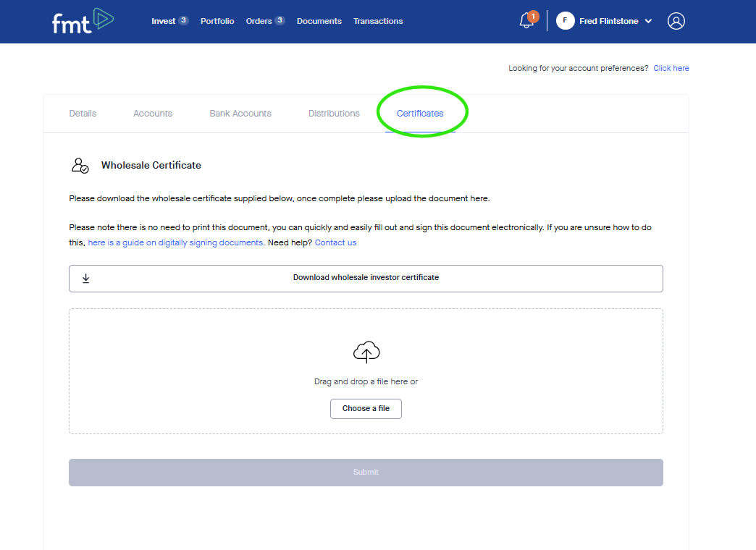756x550 pixels.
Task: Click Download wholesale investor certificate button
Action: pos(366,278)
